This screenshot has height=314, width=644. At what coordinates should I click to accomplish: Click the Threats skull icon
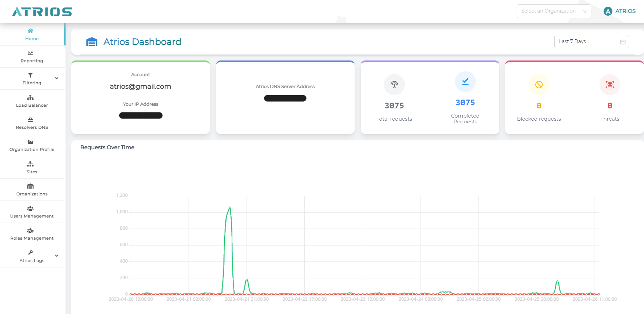(610, 85)
